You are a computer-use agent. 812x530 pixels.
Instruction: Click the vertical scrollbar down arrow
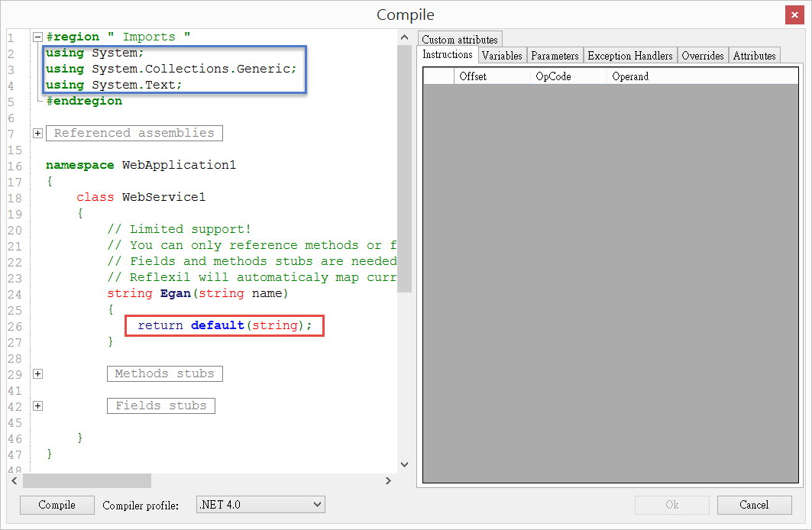[x=404, y=464]
